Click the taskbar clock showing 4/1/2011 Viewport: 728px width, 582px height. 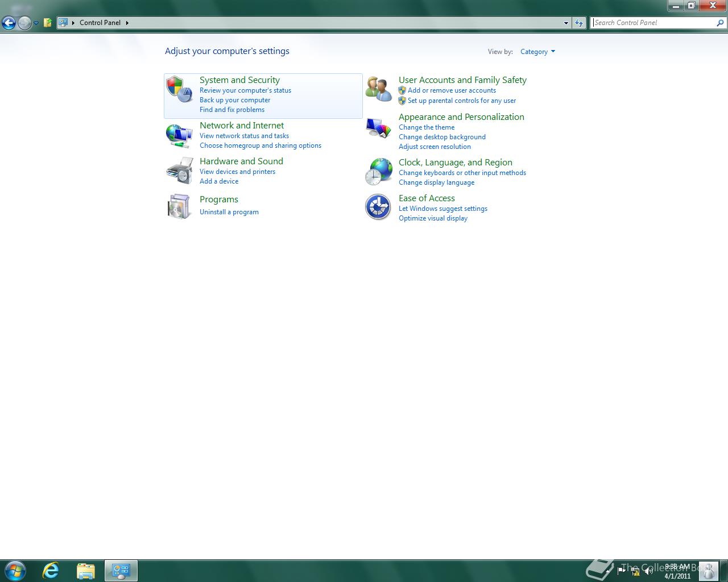pyautogui.click(x=677, y=571)
